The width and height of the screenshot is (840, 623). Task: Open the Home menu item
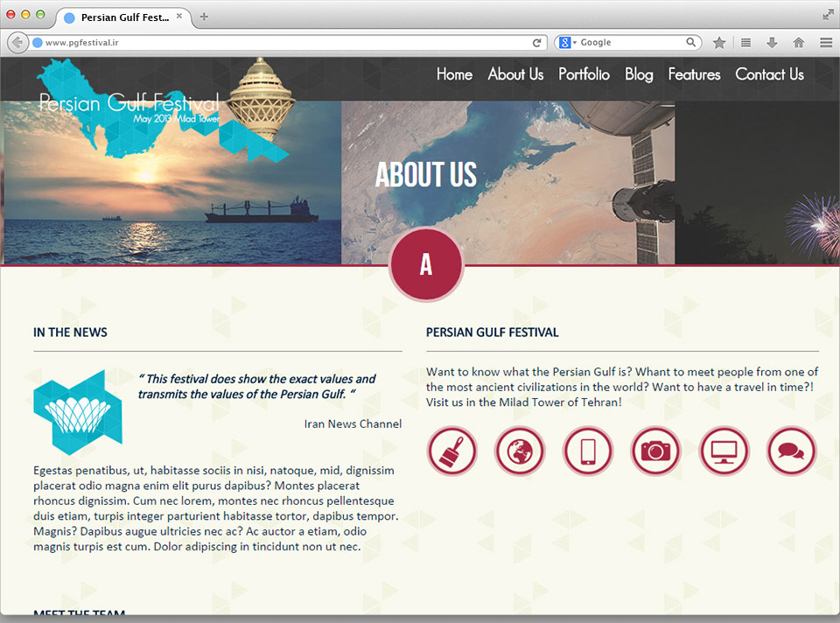pos(454,73)
